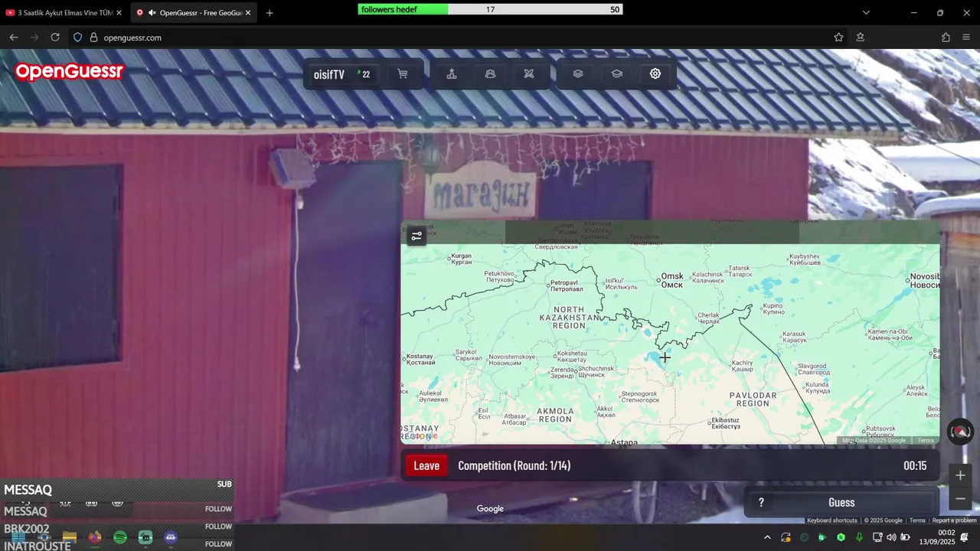980x551 pixels.
Task: Close the OpenGuessr browser tab
Action: pos(248,13)
